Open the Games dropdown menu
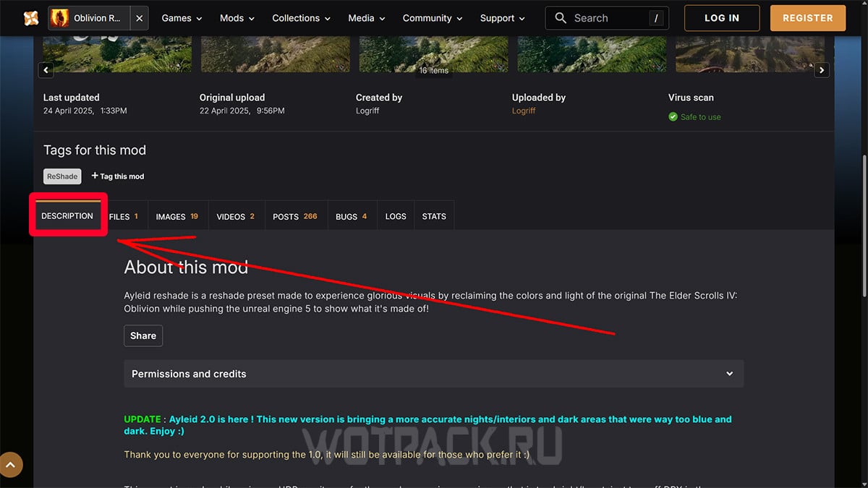 pyautogui.click(x=182, y=18)
